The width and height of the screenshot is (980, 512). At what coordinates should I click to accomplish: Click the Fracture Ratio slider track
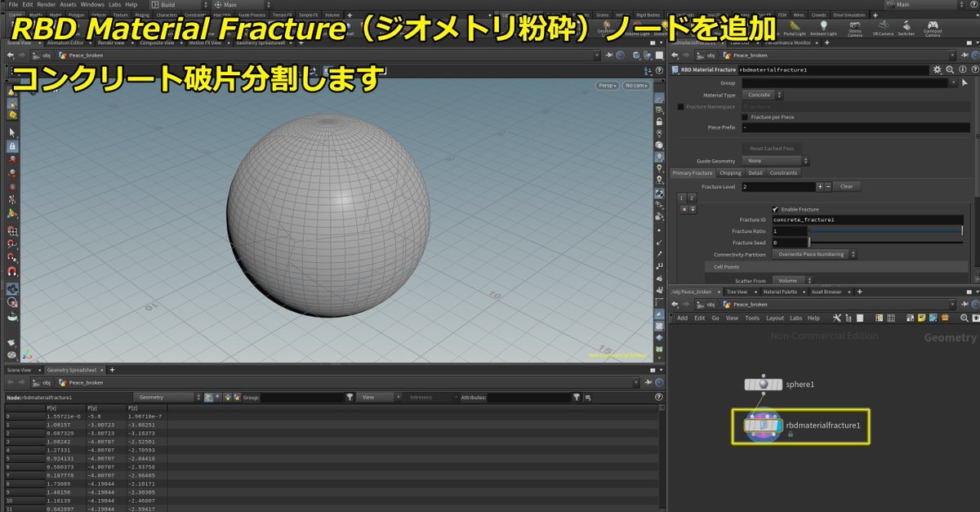(885, 231)
